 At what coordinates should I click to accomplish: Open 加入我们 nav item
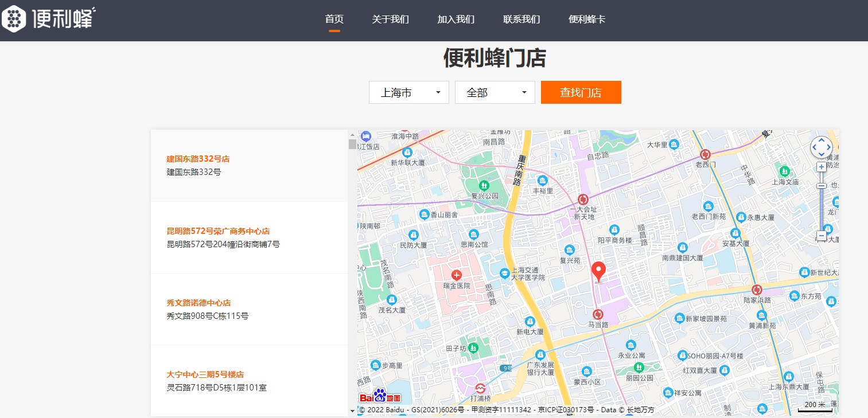click(456, 19)
